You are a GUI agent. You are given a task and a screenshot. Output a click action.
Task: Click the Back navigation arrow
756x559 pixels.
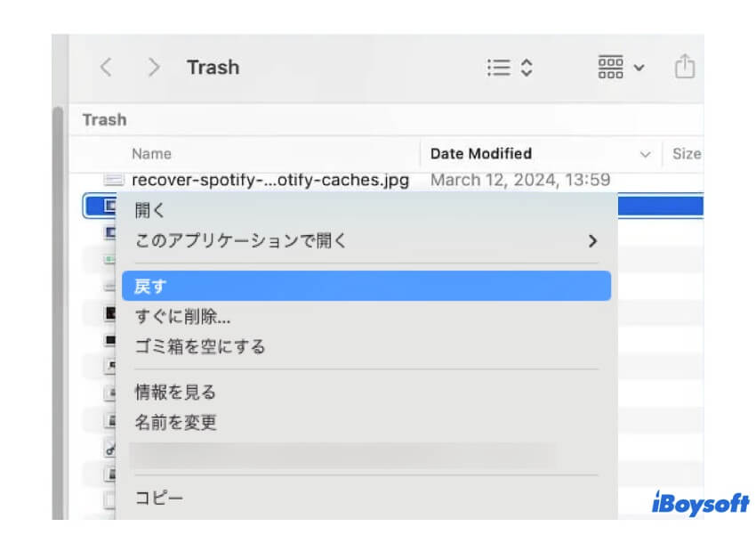pyautogui.click(x=106, y=67)
